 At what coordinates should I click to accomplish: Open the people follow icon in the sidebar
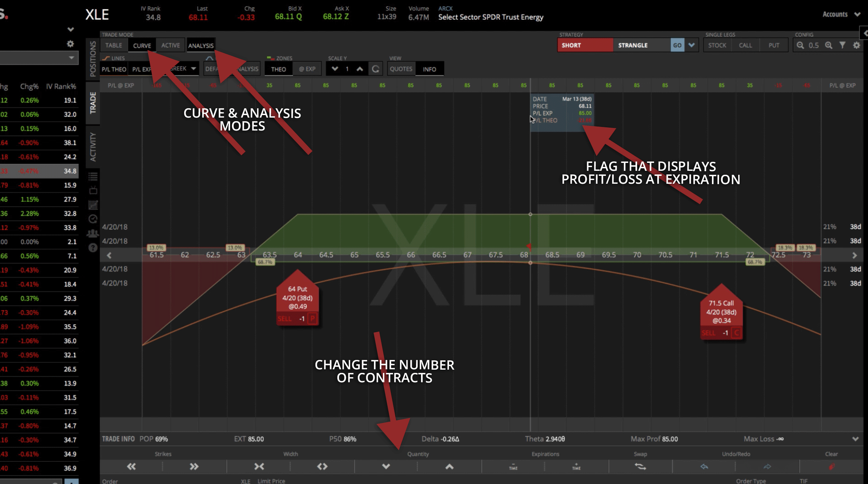click(93, 234)
